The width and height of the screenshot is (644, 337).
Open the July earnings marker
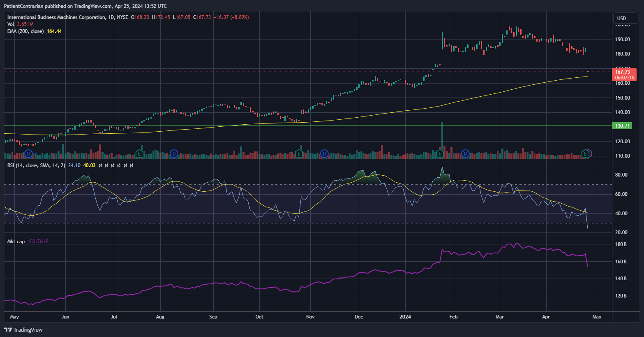tap(140, 154)
